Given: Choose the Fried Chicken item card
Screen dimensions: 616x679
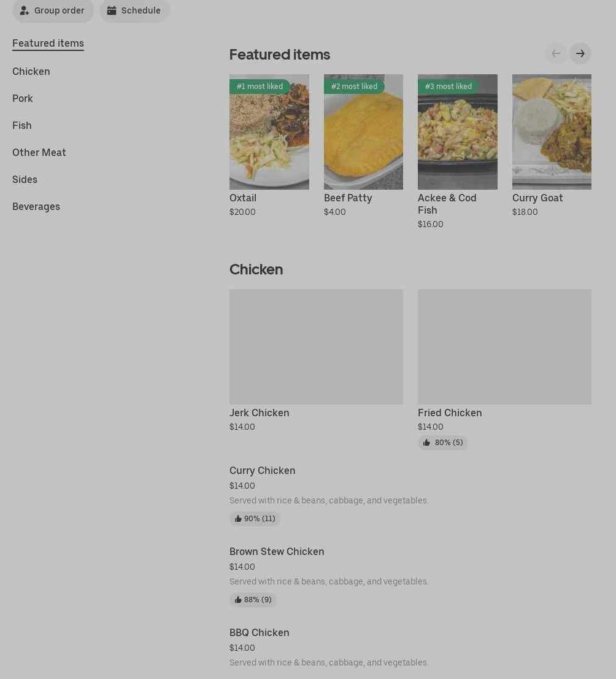Looking at the screenshot, I should pos(504,347).
